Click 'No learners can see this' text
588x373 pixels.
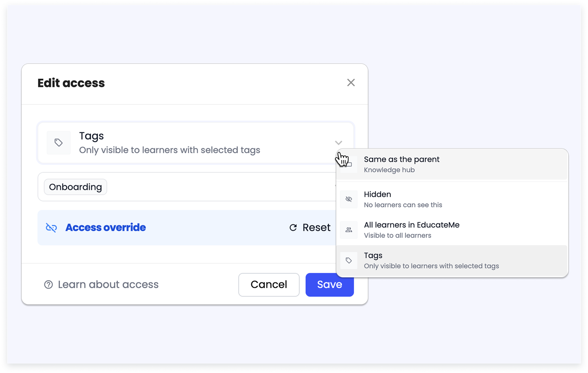pos(403,205)
